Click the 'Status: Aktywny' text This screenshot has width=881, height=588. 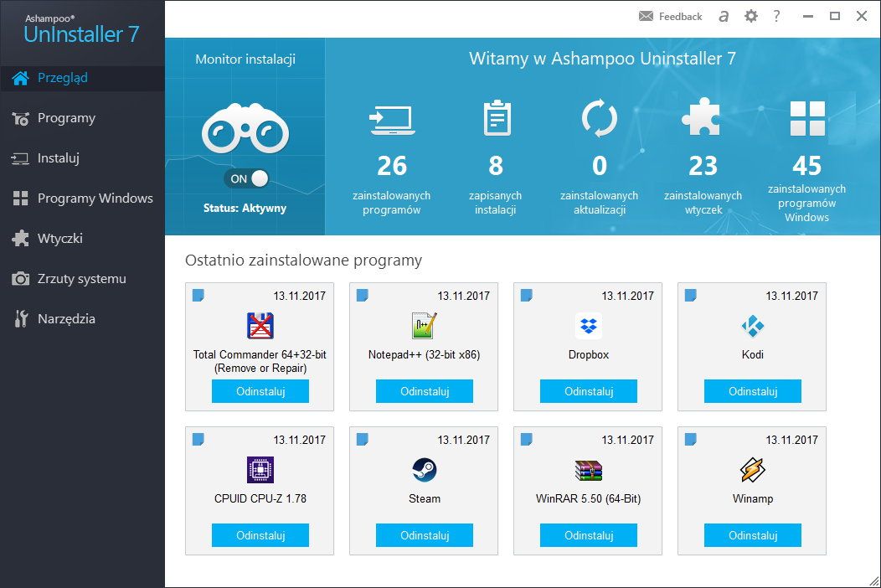pyautogui.click(x=245, y=208)
